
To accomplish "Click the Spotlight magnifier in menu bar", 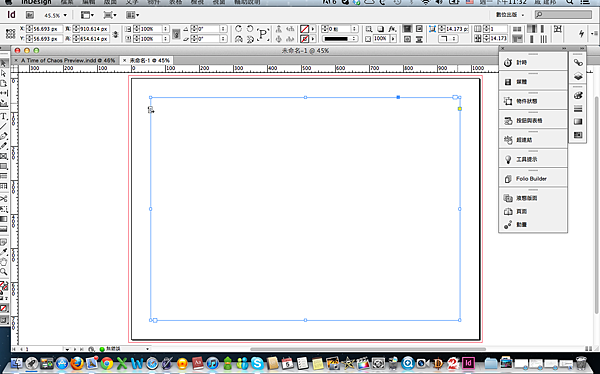I will pyautogui.click(x=570, y=2).
